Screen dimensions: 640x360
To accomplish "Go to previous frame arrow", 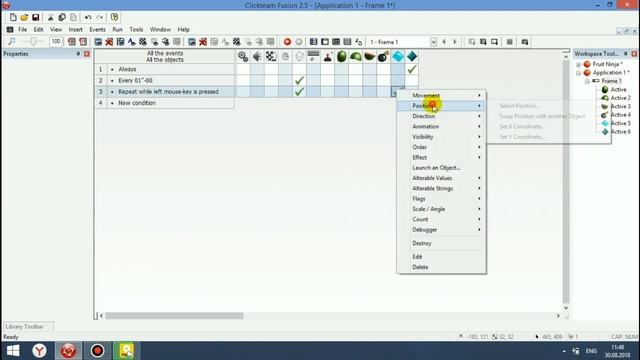I will point(444,42).
